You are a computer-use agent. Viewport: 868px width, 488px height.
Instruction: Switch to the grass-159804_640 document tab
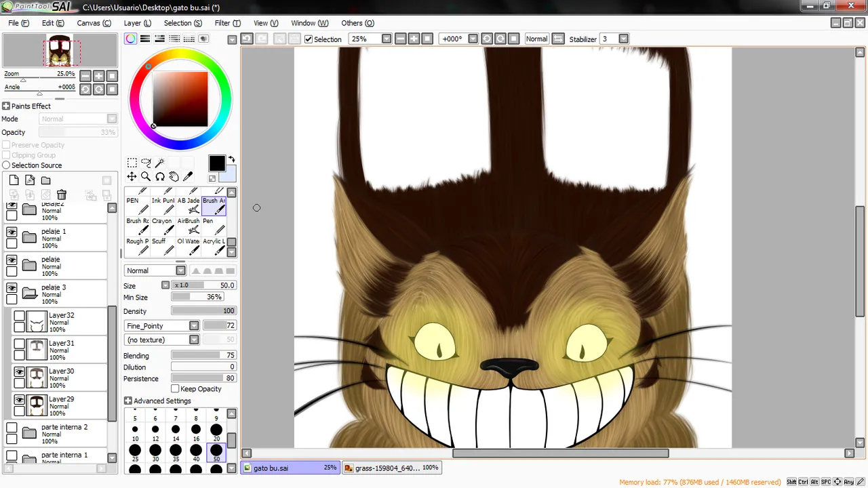click(x=391, y=468)
